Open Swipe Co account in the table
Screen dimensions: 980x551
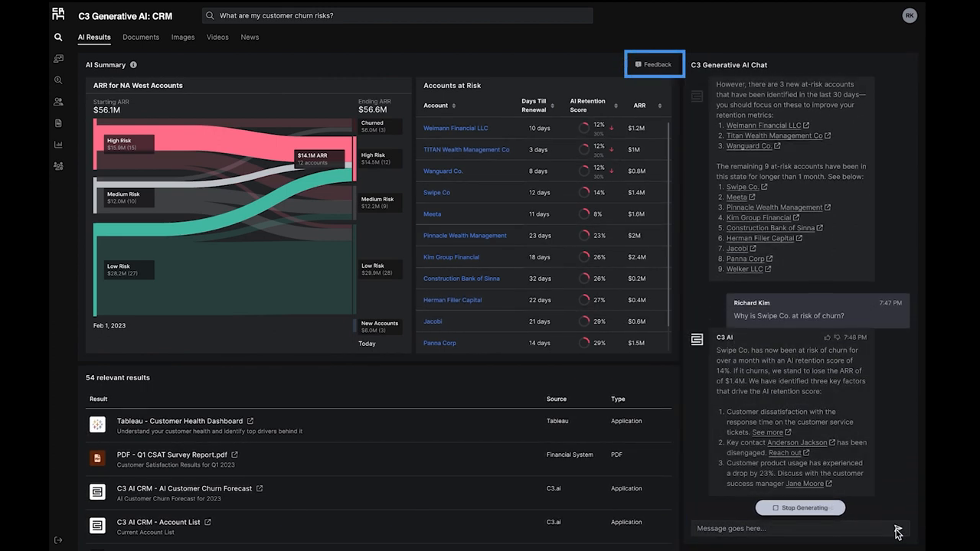pyautogui.click(x=436, y=192)
